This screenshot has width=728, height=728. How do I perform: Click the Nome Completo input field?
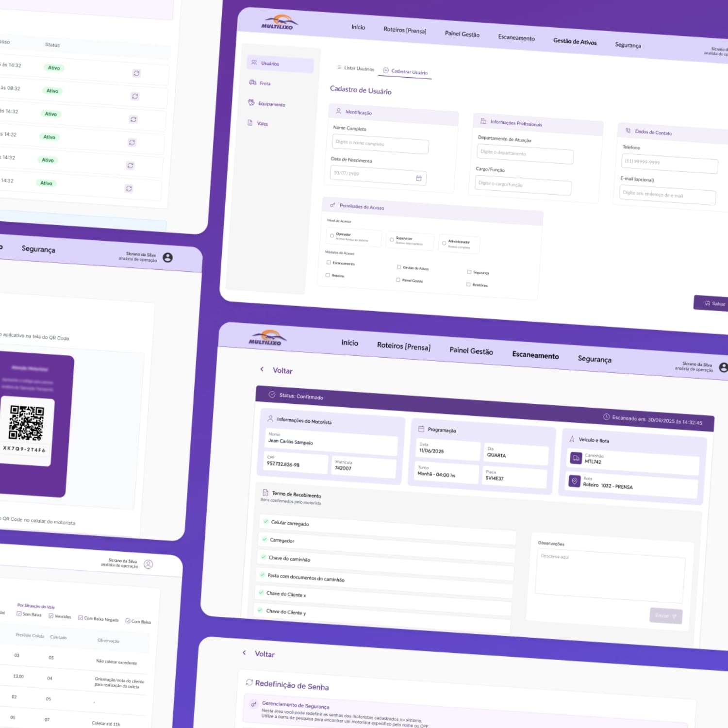380,144
